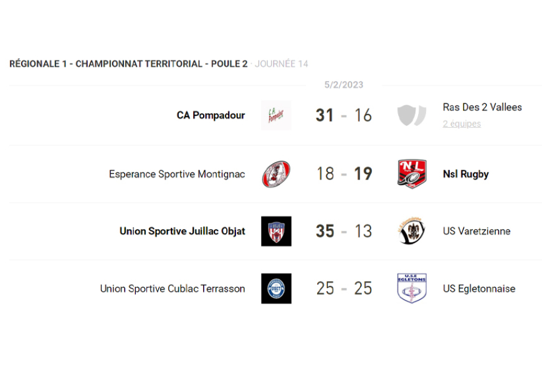Click the Ras Des 2 Vallees shield icon
The height and width of the screenshot is (392, 542).
pyautogui.click(x=412, y=115)
